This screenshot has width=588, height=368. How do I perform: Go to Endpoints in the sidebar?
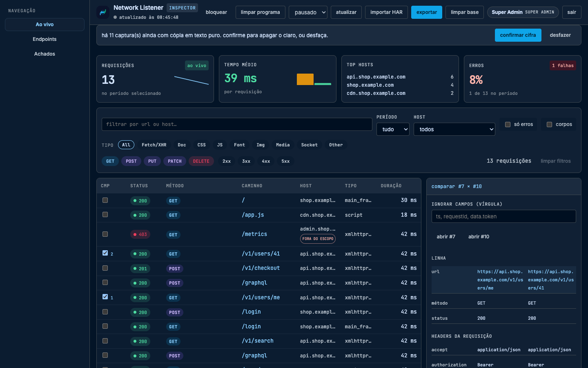45,39
